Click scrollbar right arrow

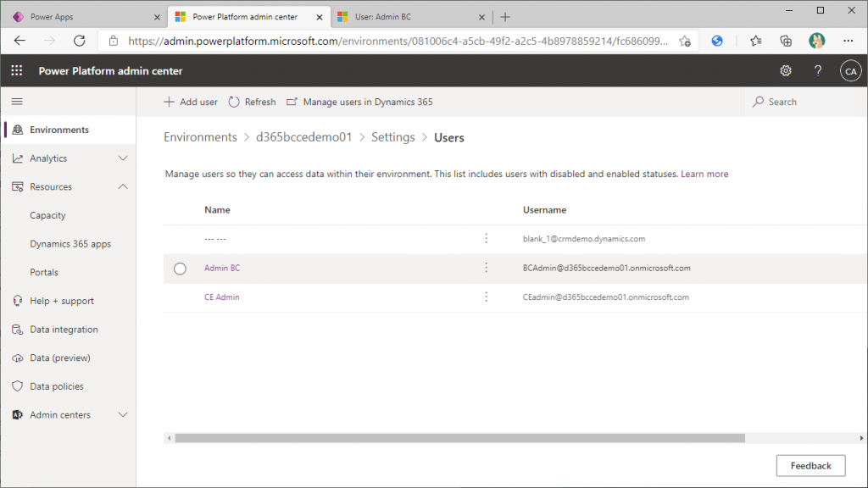861,438
